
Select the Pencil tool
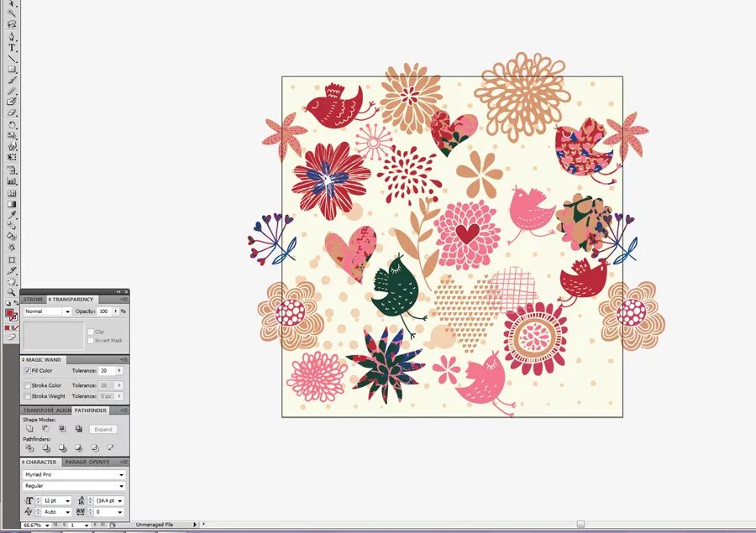(12, 91)
